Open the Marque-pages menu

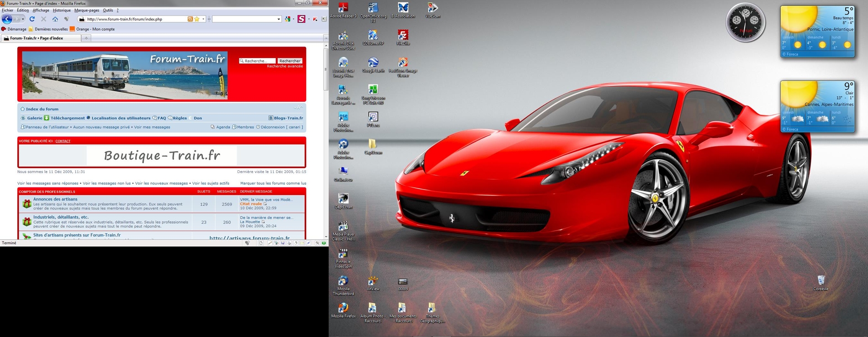pyautogui.click(x=87, y=10)
